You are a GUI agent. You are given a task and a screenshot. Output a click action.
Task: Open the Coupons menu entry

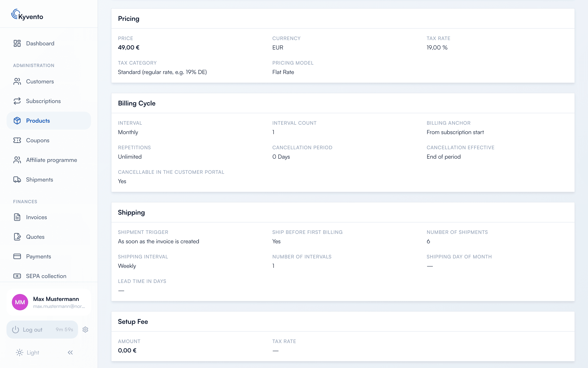coord(49,140)
